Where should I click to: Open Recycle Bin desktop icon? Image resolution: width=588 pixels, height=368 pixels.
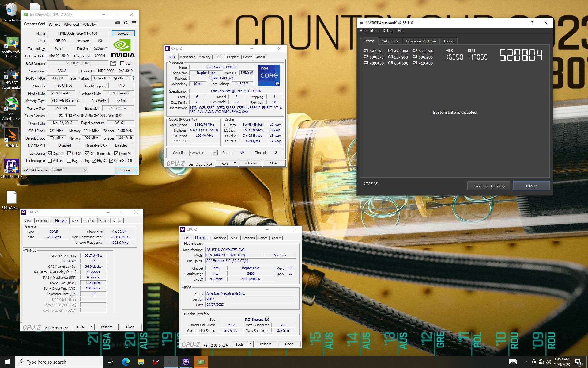point(11,12)
